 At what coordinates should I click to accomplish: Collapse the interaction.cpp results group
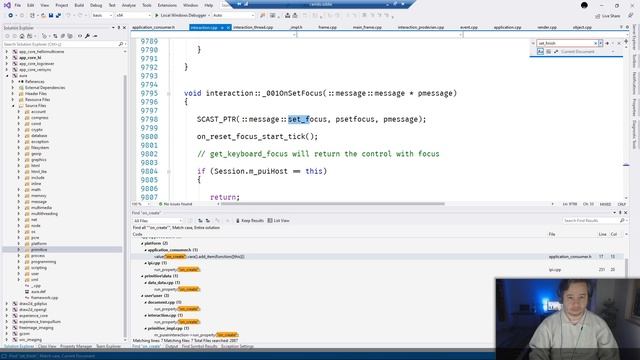146,316
